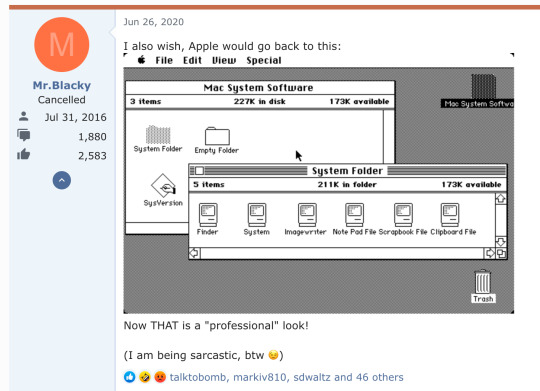Viewport: 540px width, 391px height.
Task: Click the reaction score thumbs-up icon in sidebar
Action: click(24, 154)
